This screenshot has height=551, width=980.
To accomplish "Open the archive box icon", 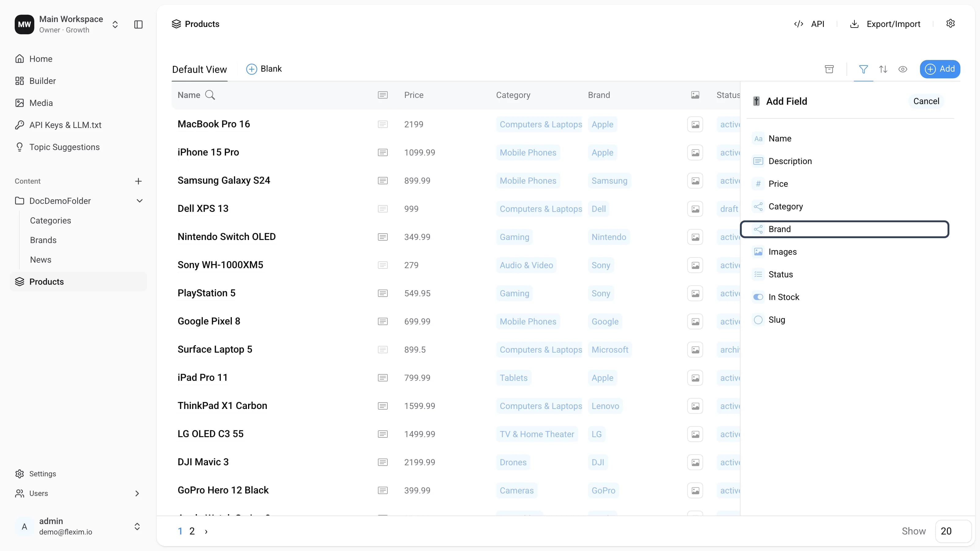I will 829,69.
